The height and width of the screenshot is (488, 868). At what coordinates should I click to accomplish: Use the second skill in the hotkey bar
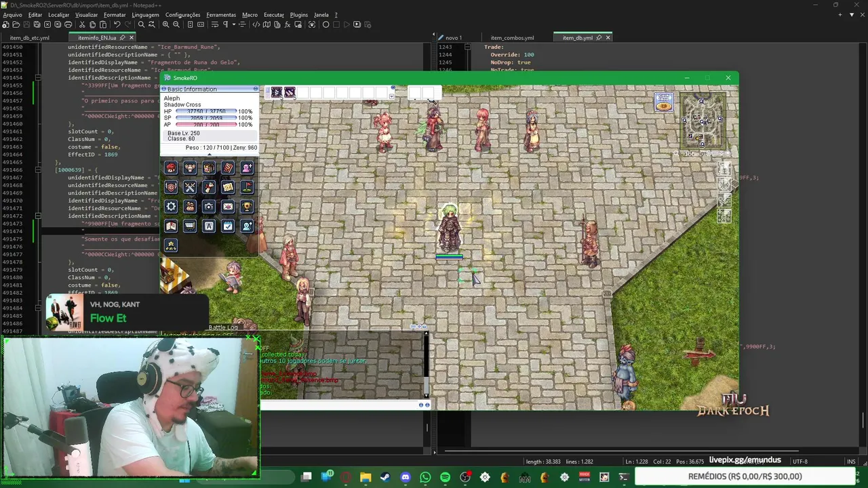pyautogui.click(x=290, y=92)
